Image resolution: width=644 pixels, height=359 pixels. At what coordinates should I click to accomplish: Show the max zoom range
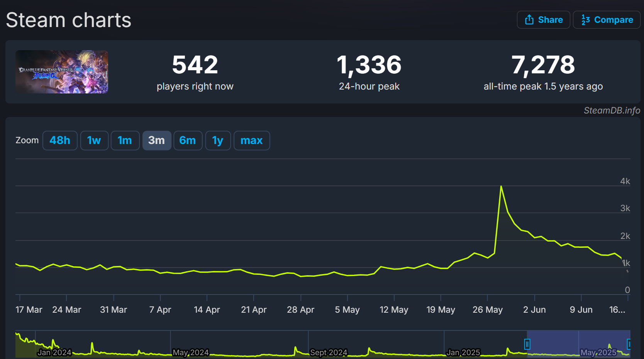click(x=252, y=141)
